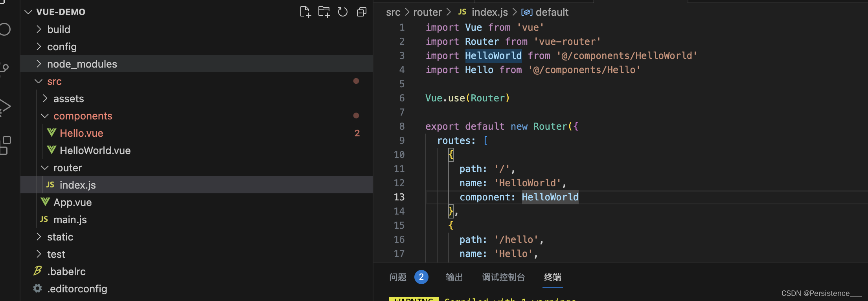Open HelloWorld.vue in the file tree
The height and width of the screenshot is (301, 868).
(x=95, y=150)
